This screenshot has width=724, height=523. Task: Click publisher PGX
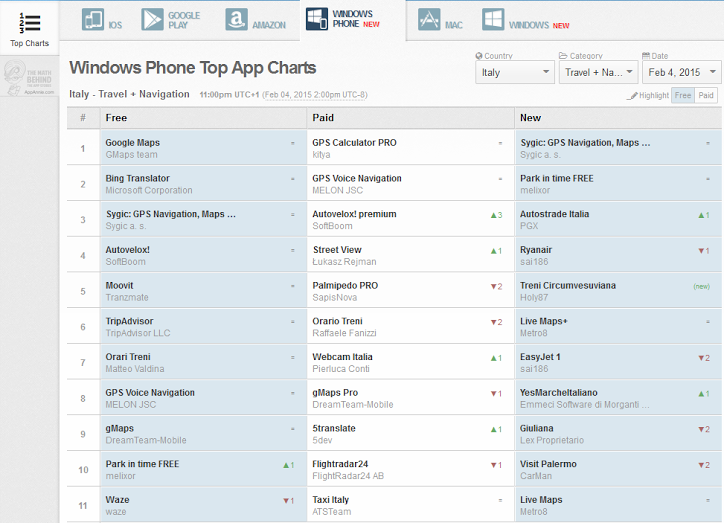529,226
